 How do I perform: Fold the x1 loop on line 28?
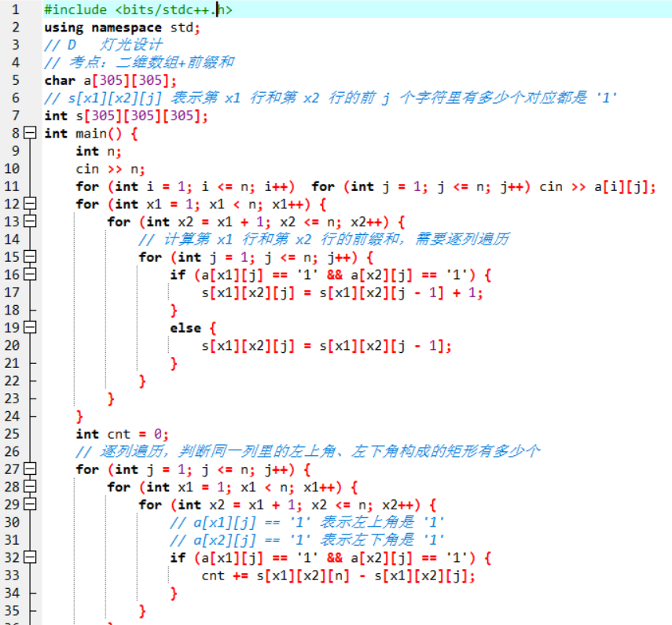pos(31,487)
